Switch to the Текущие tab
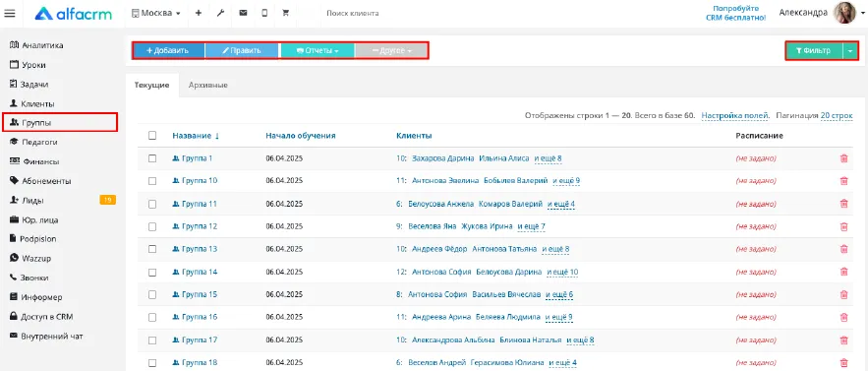Viewport: 868px width, 371px height. [151, 86]
